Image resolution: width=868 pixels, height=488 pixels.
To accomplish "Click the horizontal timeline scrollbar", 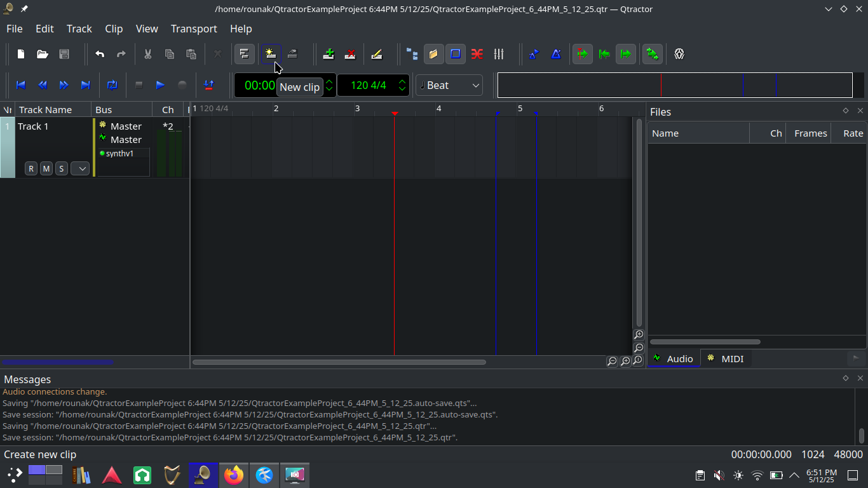I will 339,362.
